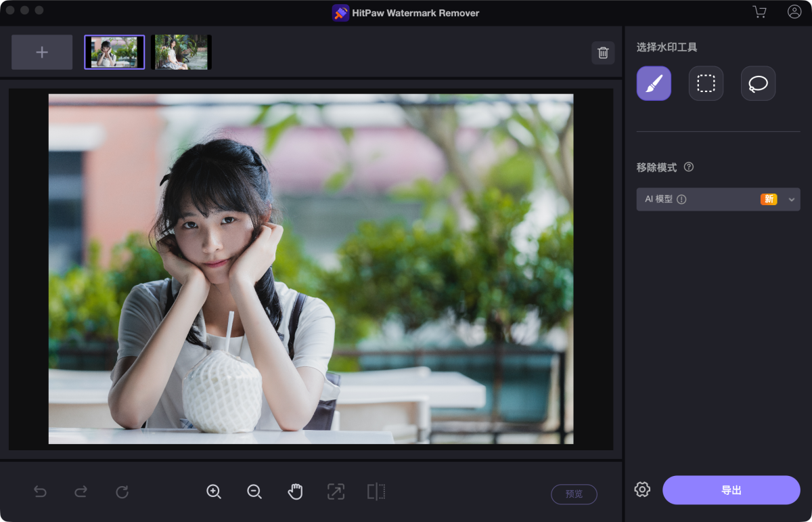Select the brush watermark tool
Viewport: 812px width, 522px height.
point(654,83)
